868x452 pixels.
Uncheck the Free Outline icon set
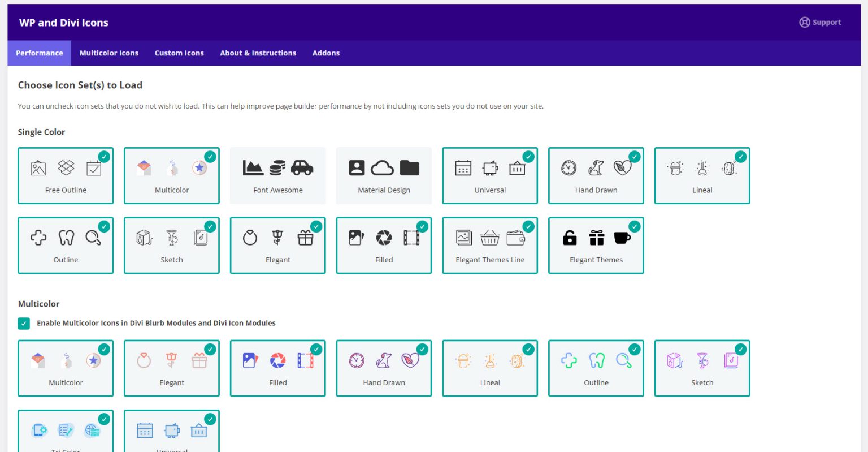(x=103, y=156)
